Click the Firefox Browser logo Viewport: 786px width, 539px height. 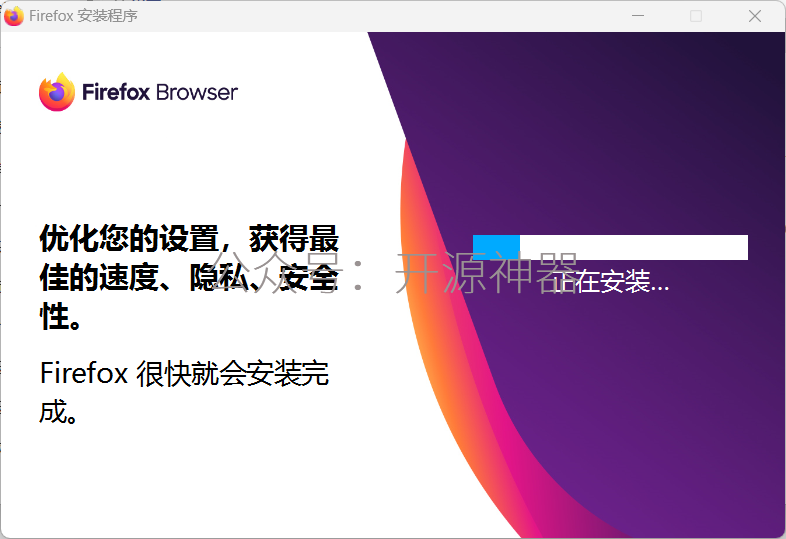click(138, 92)
